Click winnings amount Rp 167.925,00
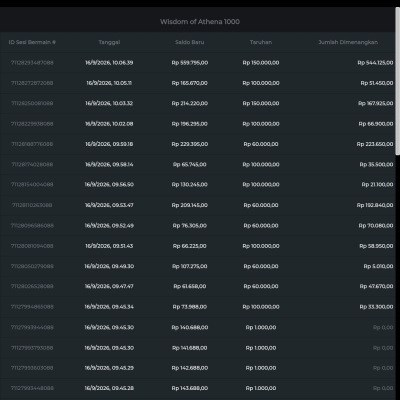This screenshot has height=400, width=400. (376, 103)
